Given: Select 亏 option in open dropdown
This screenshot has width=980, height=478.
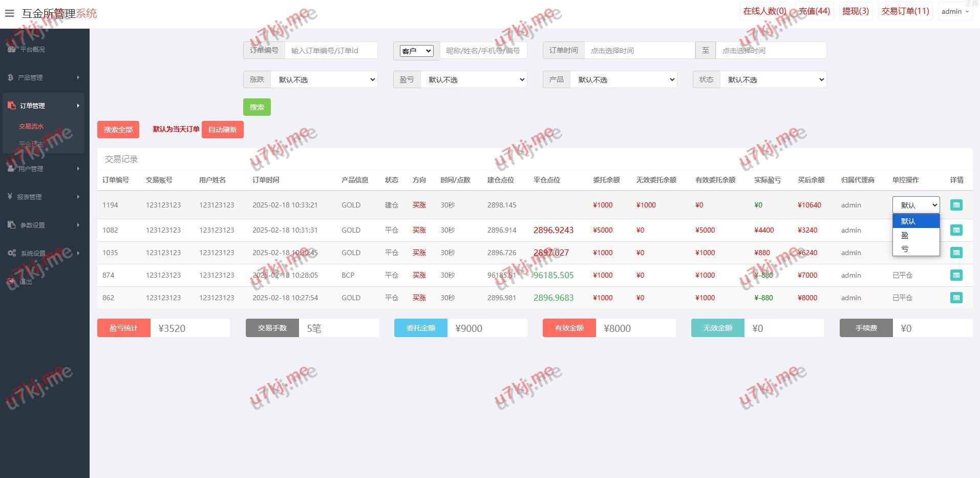Looking at the screenshot, I should pyautogui.click(x=905, y=249).
